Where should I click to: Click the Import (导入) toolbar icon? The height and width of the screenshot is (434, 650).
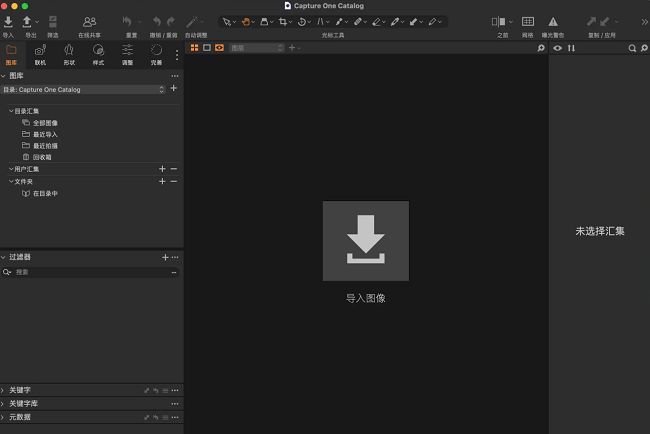click(x=8, y=21)
